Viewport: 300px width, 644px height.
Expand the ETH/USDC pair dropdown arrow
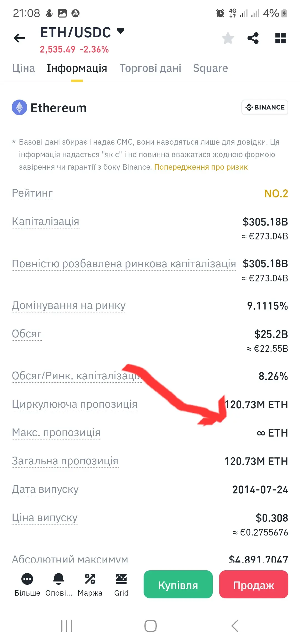click(x=121, y=31)
